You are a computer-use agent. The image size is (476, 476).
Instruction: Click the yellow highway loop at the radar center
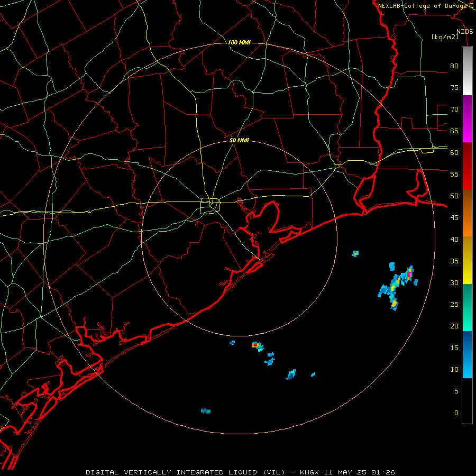[x=210, y=206]
